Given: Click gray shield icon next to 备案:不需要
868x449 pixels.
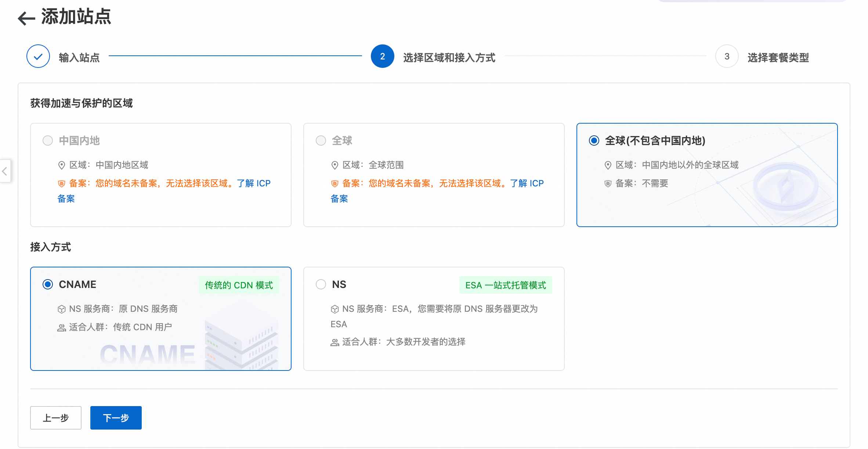Looking at the screenshot, I should [608, 183].
